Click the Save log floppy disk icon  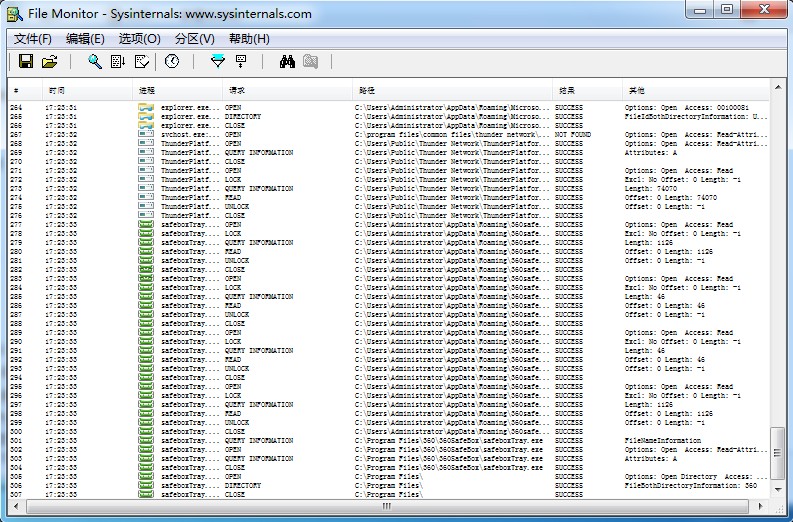click(x=26, y=62)
